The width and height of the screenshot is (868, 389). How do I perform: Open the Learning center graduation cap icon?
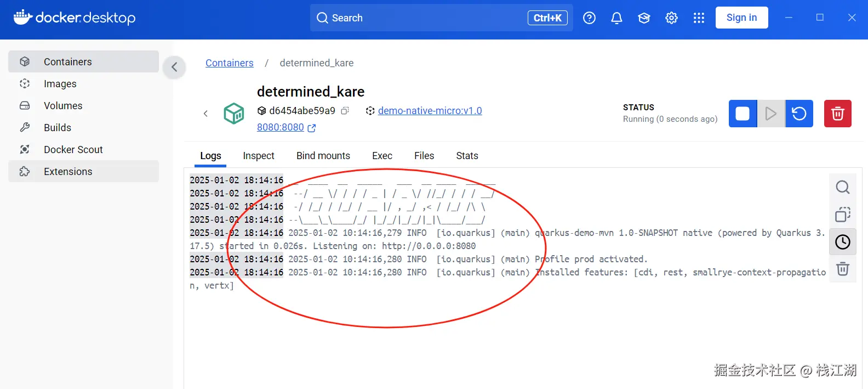pos(644,18)
